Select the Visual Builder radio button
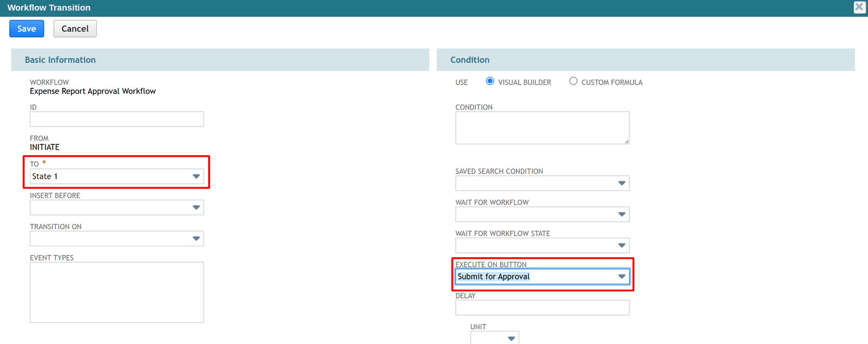This screenshot has height=344, width=868. [490, 81]
